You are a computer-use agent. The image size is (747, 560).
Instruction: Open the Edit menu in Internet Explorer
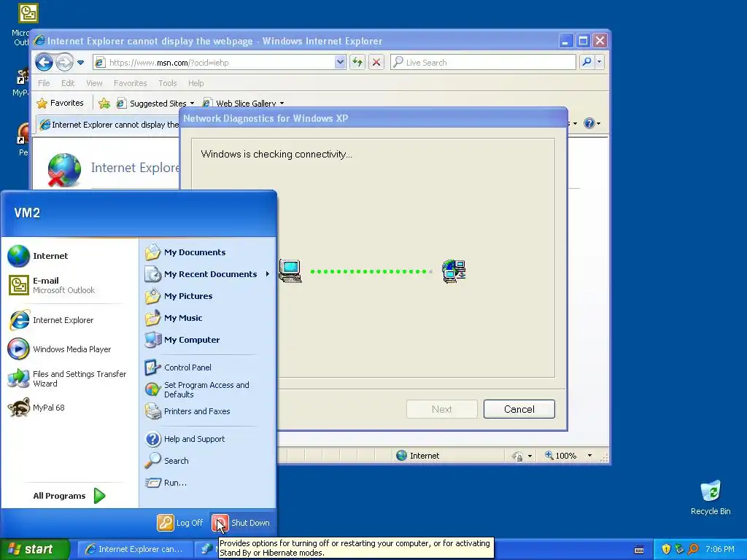(x=68, y=83)
